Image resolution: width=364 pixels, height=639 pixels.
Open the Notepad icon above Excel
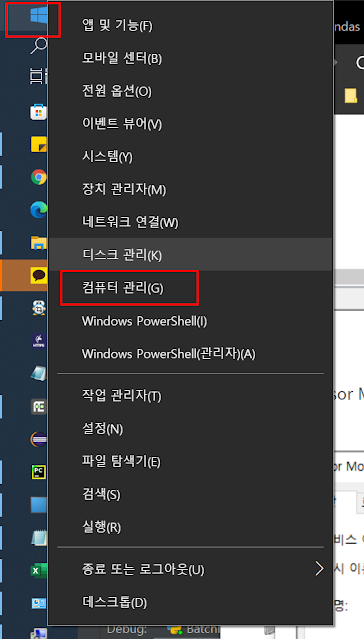click(x=40, y=538)
